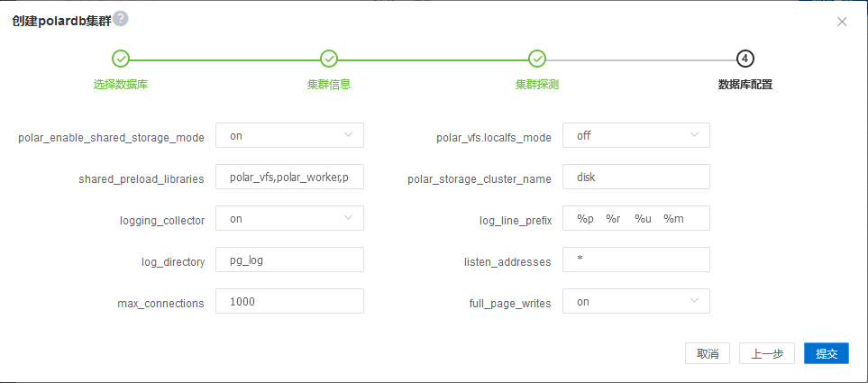Click the polar_storage_cluster_name input field
The width and height of the screenshot is (868, 383).
(x=636, y=178)
